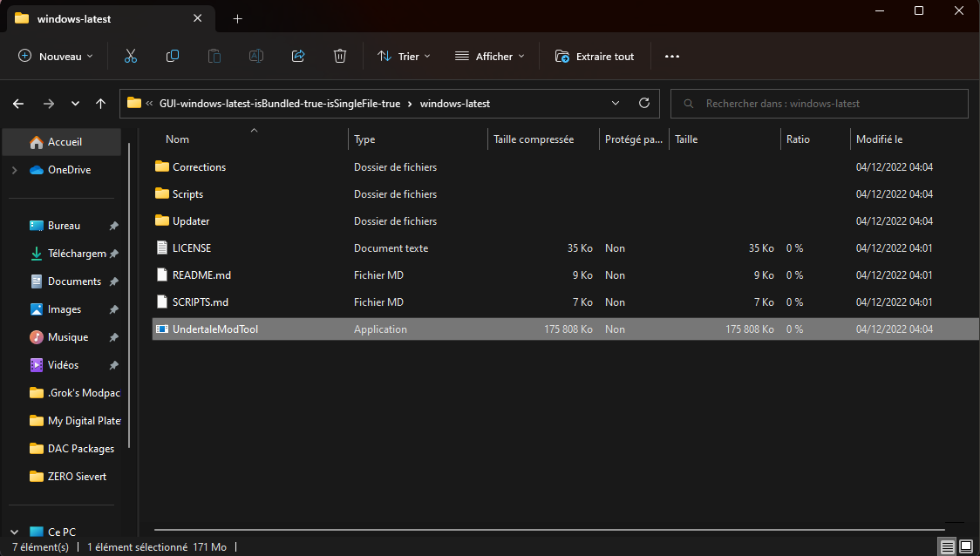Open .Grok's Modpack folder in sidebar
This screenshot has width=980, height=556.
(75, 393)
